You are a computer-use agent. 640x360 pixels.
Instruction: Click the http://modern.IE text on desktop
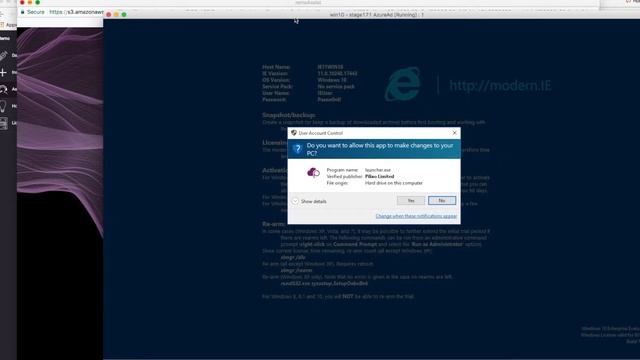pyautogui.click(x=500, y=86)
